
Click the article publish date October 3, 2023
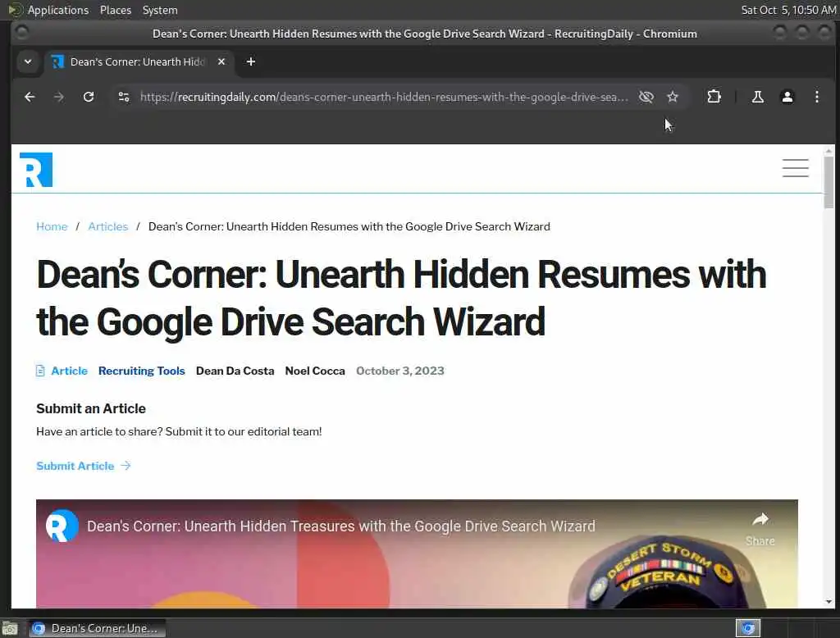click(x=400, y=371)
